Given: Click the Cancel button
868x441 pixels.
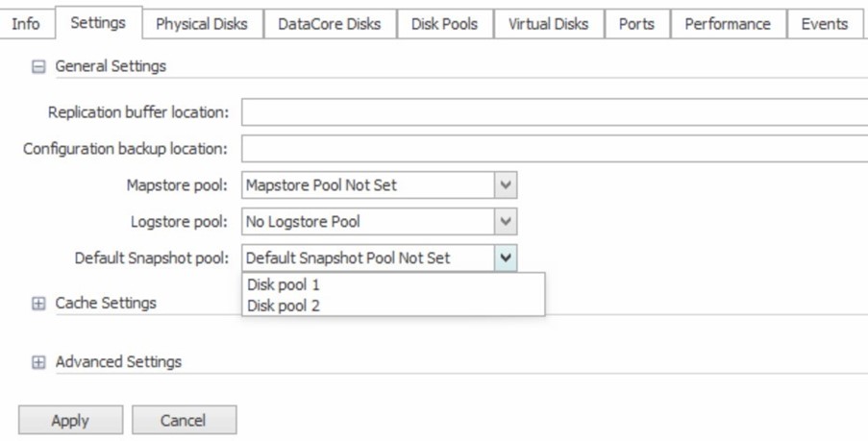Looking at the screenshot, I should (x=183, y=420).
